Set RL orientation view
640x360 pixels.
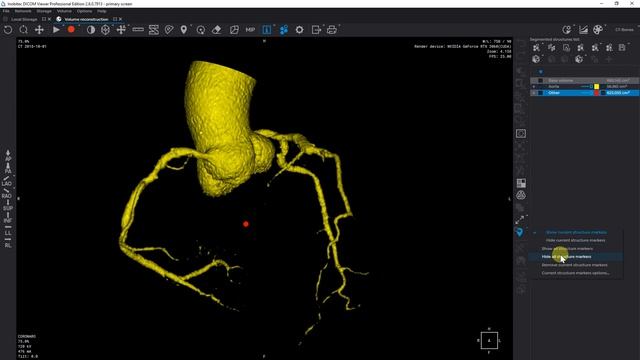(8, 242)
